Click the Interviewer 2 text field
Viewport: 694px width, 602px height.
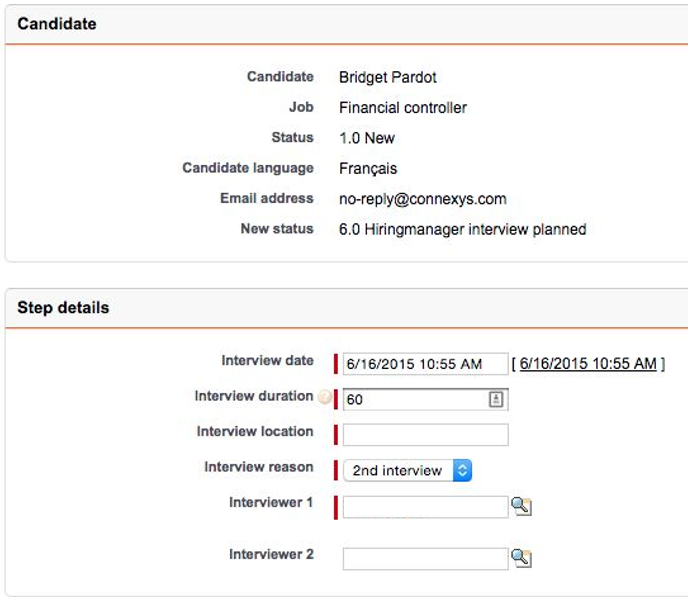pyautogui.click(x=425, y=559)
